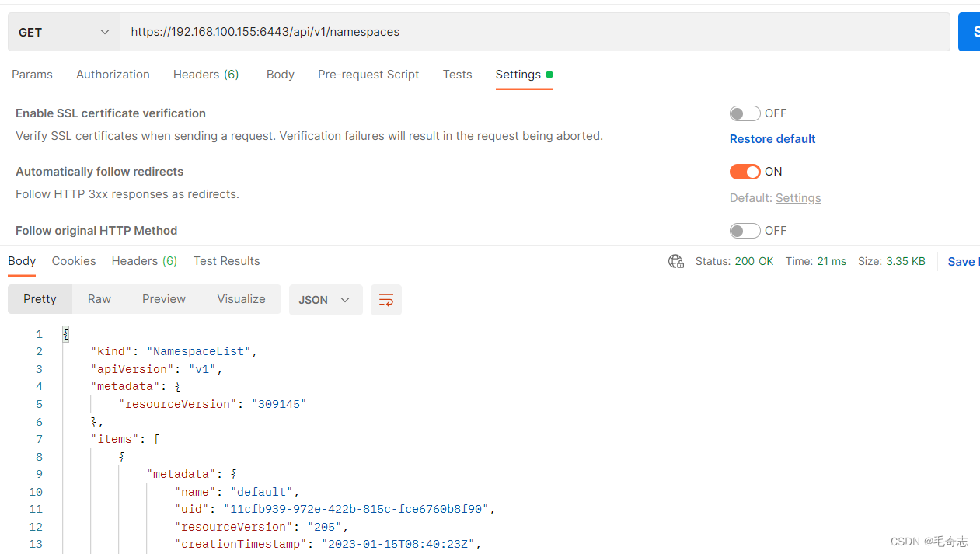
Task: Select the Raw view mode
Action: click(x=99, y=299)
